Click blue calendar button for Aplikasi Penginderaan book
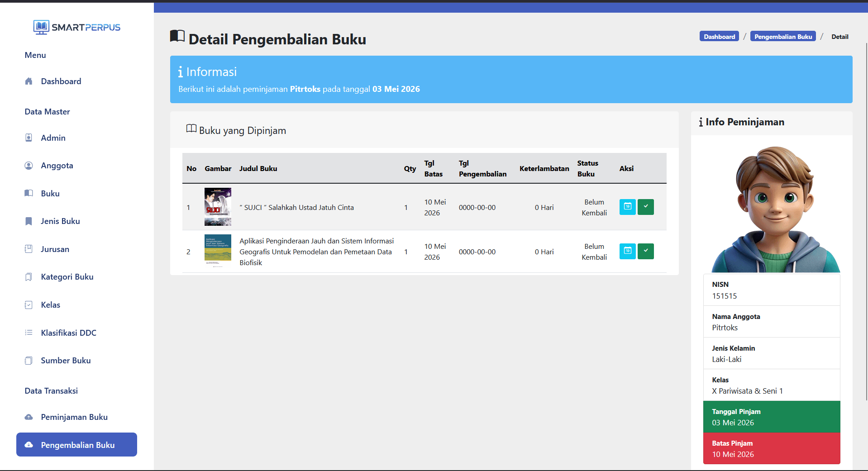Image resolution: width=868 pixels, height=471 pixels. (627, 251)
